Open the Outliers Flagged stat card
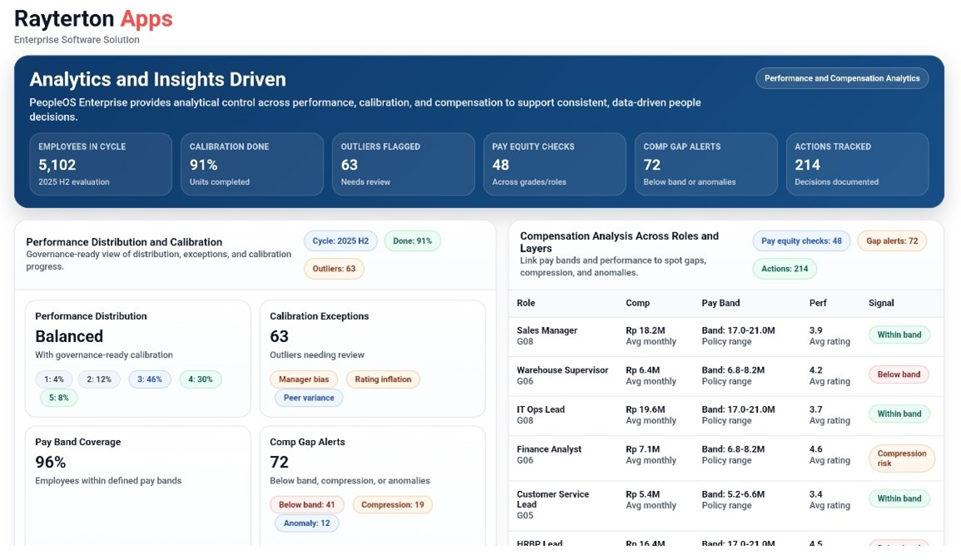 (403, 164)
